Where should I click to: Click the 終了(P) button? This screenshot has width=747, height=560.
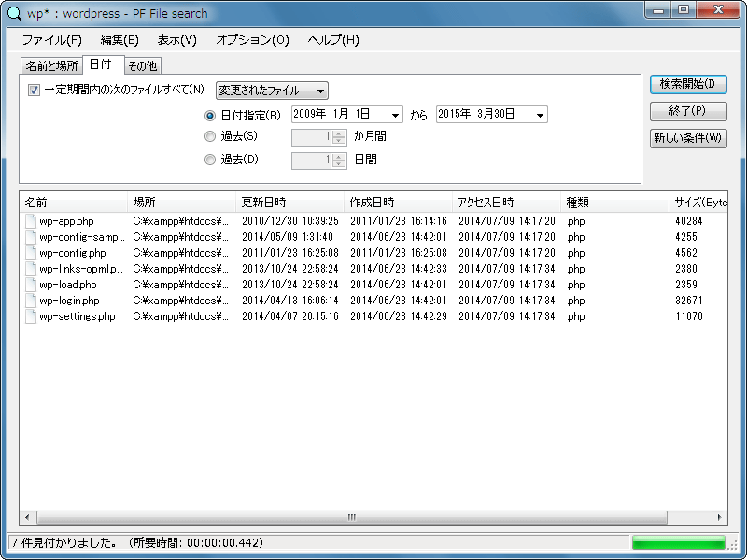point(688,111)
